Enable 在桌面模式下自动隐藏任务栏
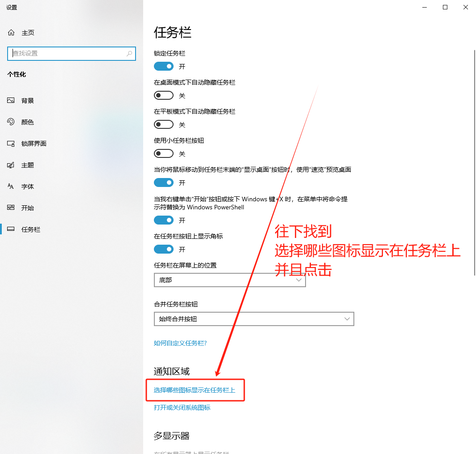Image resolution: width=476 pixels, height=454 pixels. (163, 95)
